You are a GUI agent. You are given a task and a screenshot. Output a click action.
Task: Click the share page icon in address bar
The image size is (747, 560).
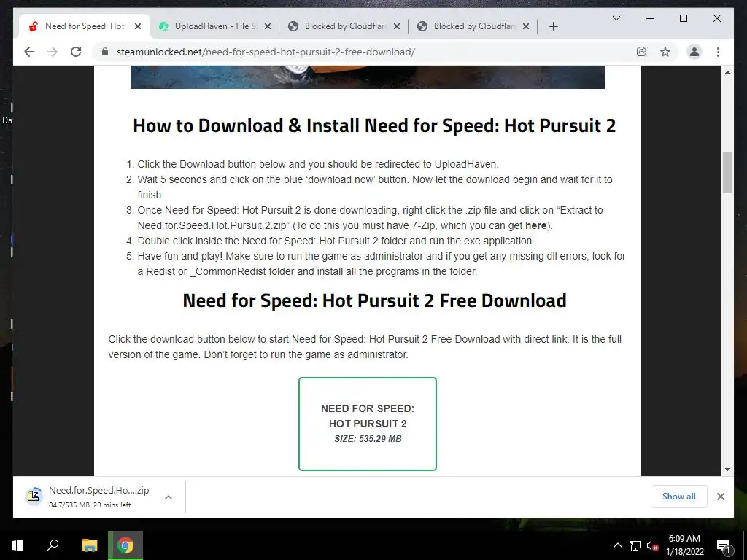point(642,52)
